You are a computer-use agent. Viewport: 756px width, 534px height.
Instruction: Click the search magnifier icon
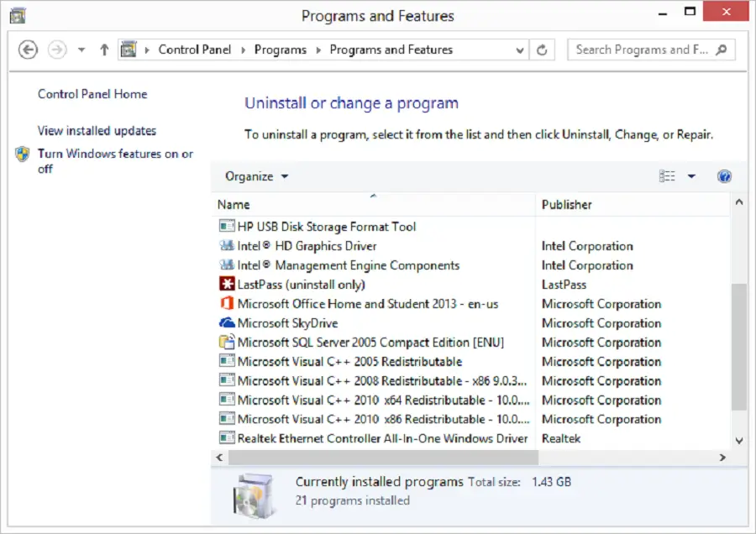coord(722,50)
